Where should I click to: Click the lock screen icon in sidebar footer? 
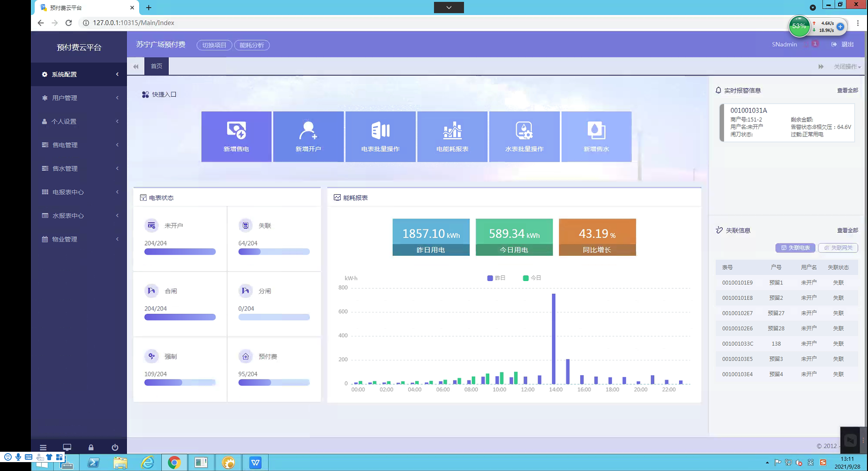pos(91,448)
